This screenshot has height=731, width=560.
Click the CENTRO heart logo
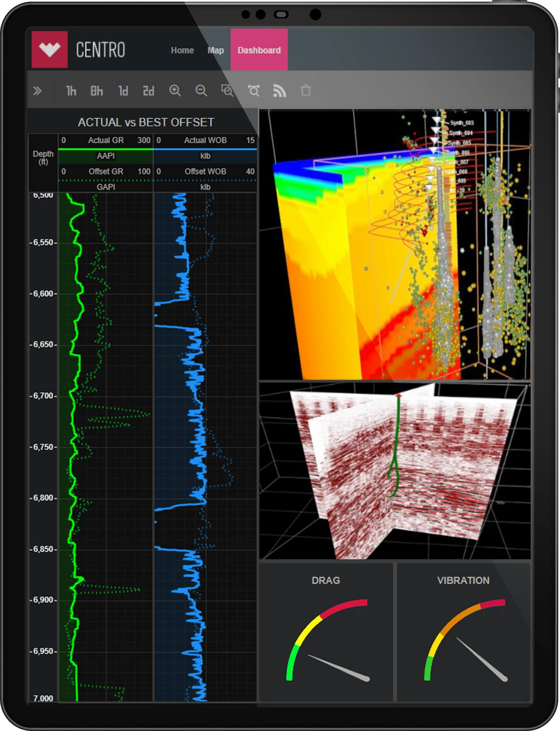point(49,49)
